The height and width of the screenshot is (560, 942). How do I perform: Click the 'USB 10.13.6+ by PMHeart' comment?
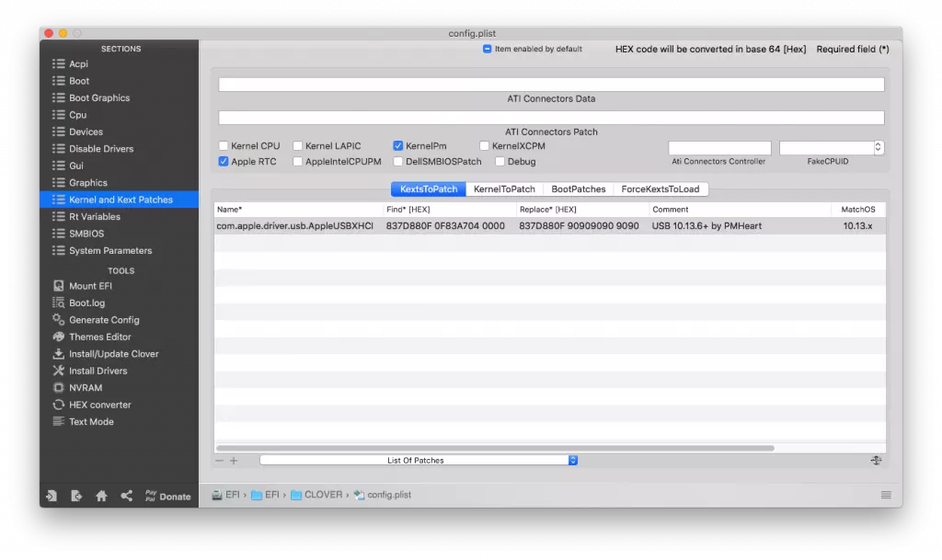click(706, 225)
